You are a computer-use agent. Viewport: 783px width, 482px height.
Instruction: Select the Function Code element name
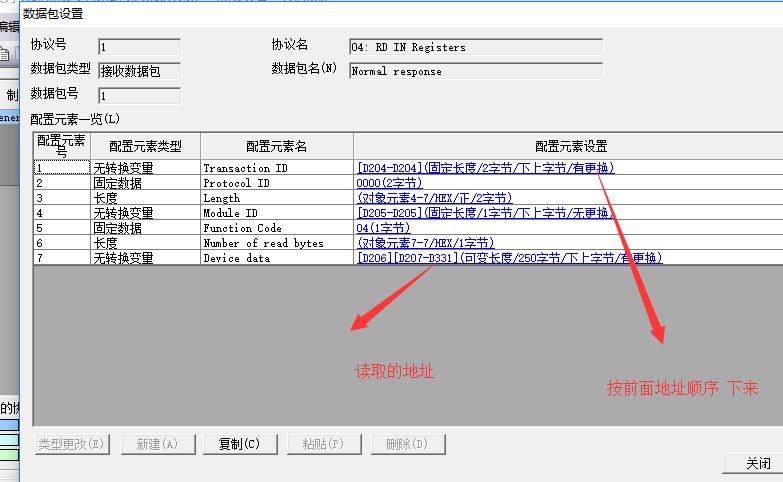[x=277, y=228]
